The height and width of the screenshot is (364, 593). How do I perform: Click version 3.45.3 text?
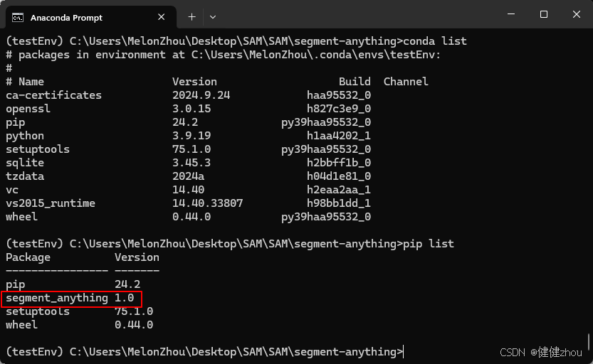pyautogui.click(x=191, y=163)
